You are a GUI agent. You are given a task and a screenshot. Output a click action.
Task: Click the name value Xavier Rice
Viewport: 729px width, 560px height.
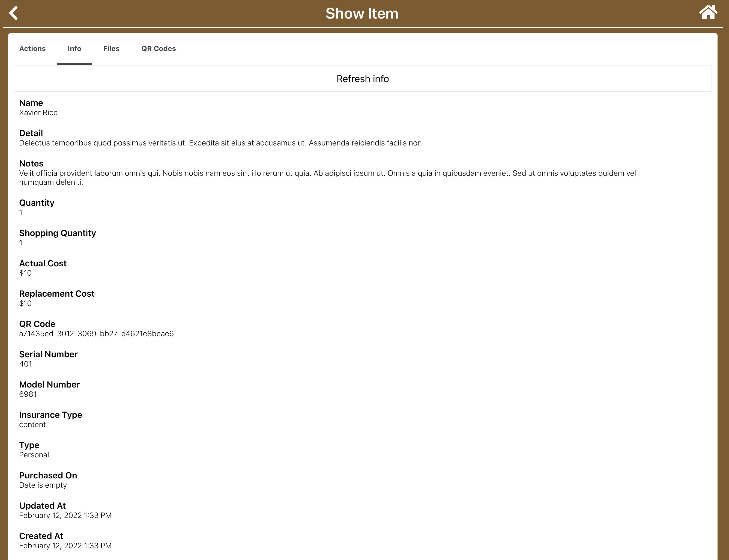38,113
